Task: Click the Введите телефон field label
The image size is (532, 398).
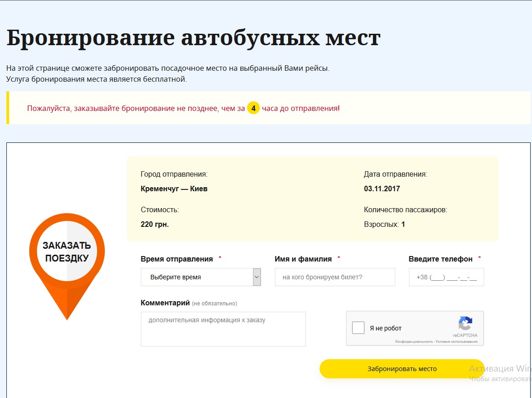Action: coord(440,259)
